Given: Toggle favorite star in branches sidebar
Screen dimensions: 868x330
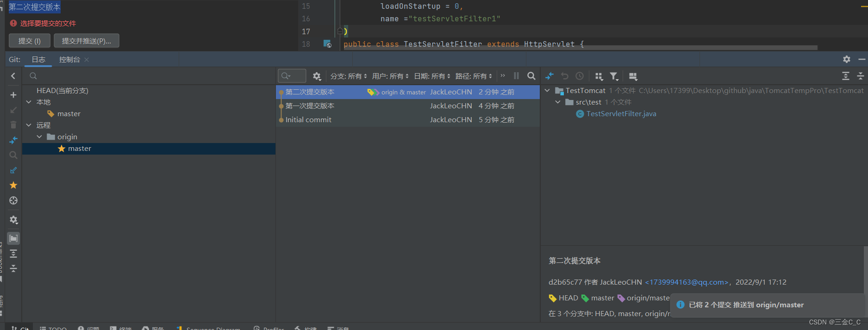Looking at the screenshot, I should [x=13, y=185].
